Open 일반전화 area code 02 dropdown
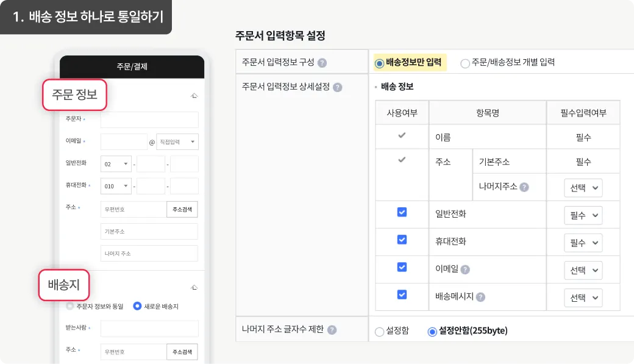This screenshot has height=364, width=634. [x=116, y=164]
